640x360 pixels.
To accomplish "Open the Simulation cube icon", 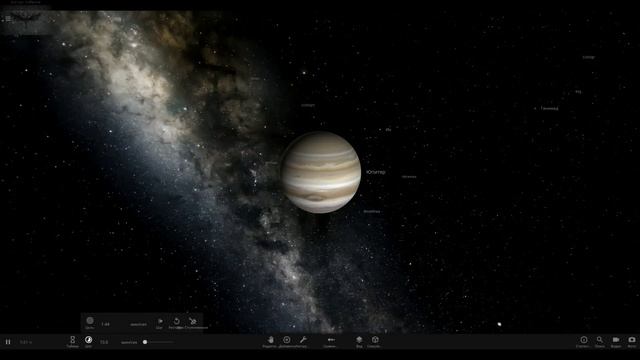I will (x=375, y=340).
